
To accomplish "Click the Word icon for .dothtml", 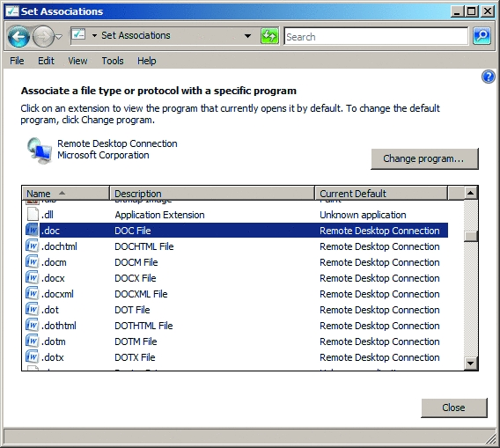I will point(32,326).
